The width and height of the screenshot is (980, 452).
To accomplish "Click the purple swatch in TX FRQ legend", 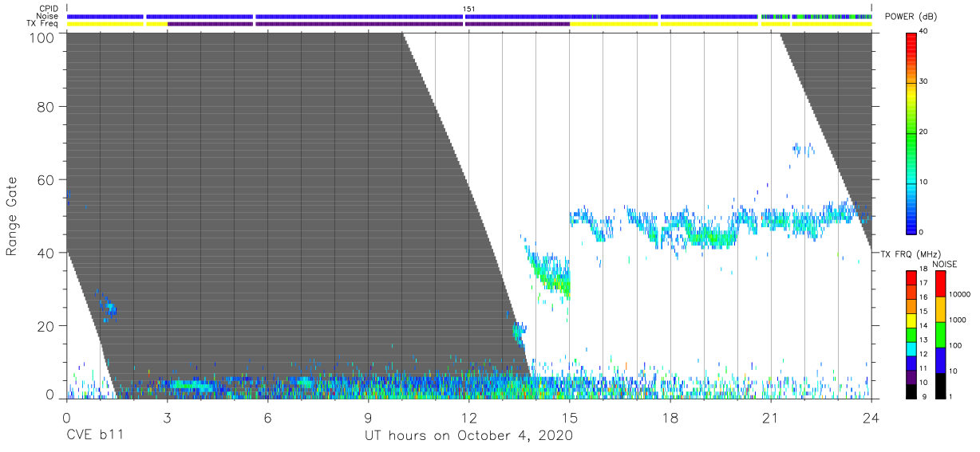I will [911, 376].
